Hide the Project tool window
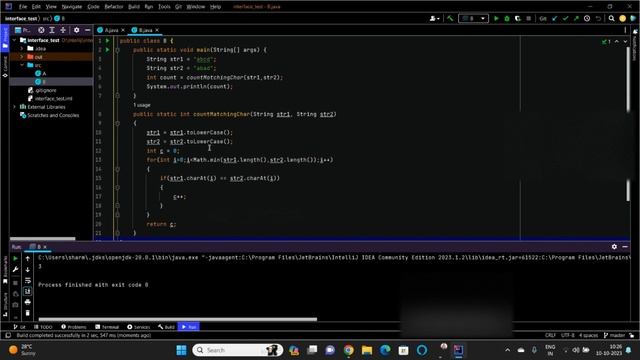The height and width of the screenshot is (360, 640). click(87, 30)
